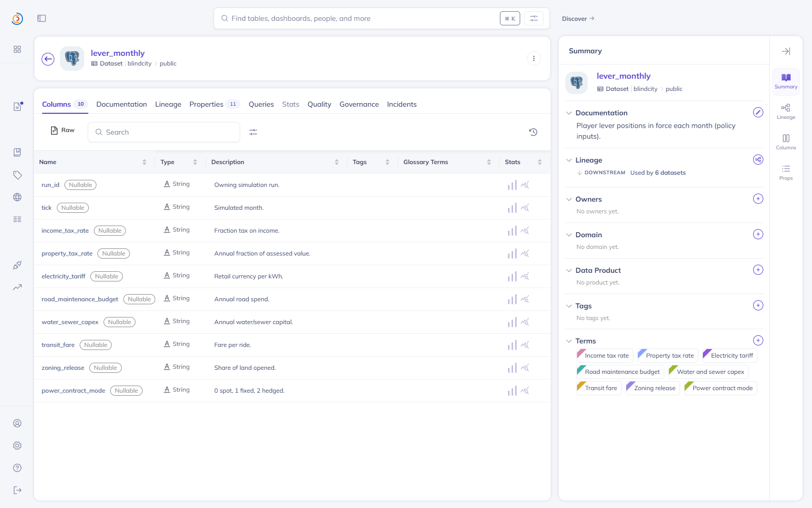
Task: Collapse the Domain section chevron
Action: [x=569, y=235]
